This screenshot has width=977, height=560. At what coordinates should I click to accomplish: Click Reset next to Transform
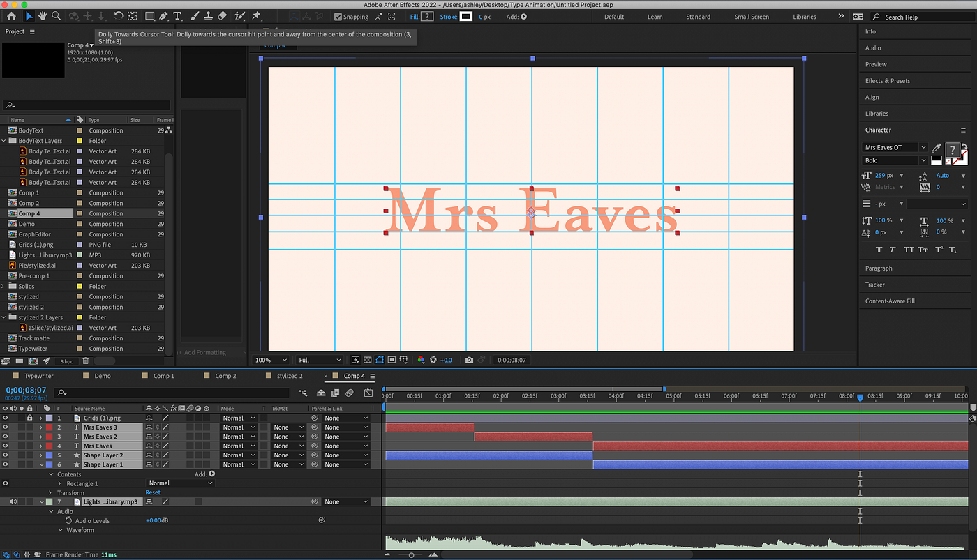(x=153, y=492)
